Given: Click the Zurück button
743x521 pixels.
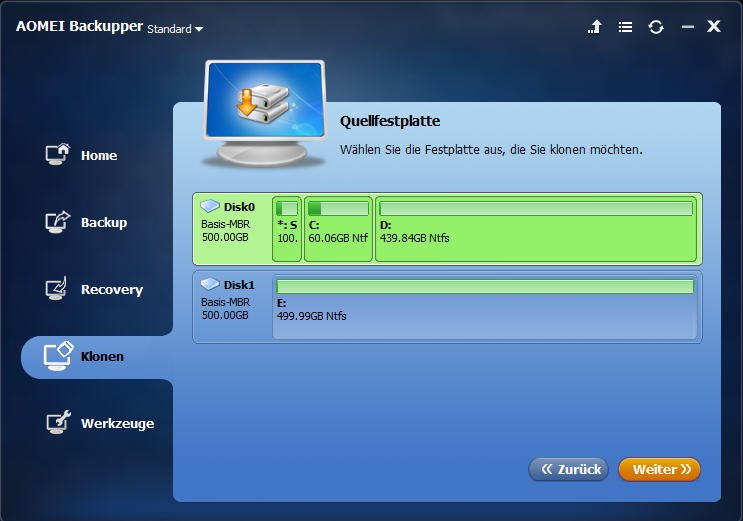Looking at the screenshot, I should pos(568,469).
